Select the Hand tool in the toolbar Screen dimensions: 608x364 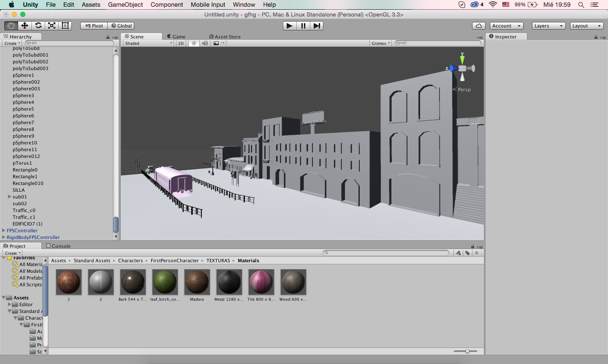[x=11, y=25]
